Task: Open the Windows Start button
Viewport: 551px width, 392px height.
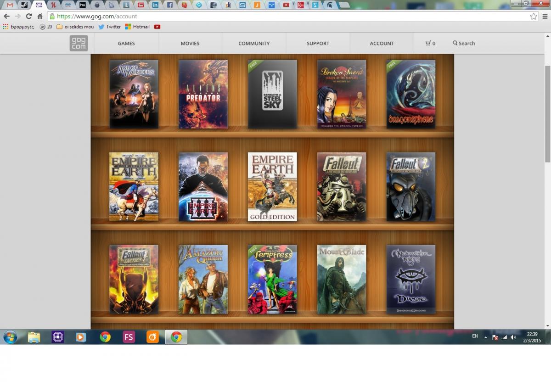Action: [10, 337]
